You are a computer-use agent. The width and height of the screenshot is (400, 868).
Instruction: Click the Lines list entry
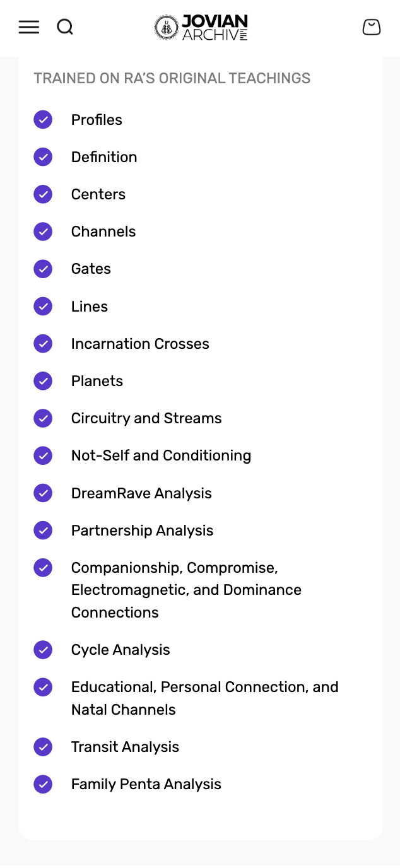click(90, 307)
